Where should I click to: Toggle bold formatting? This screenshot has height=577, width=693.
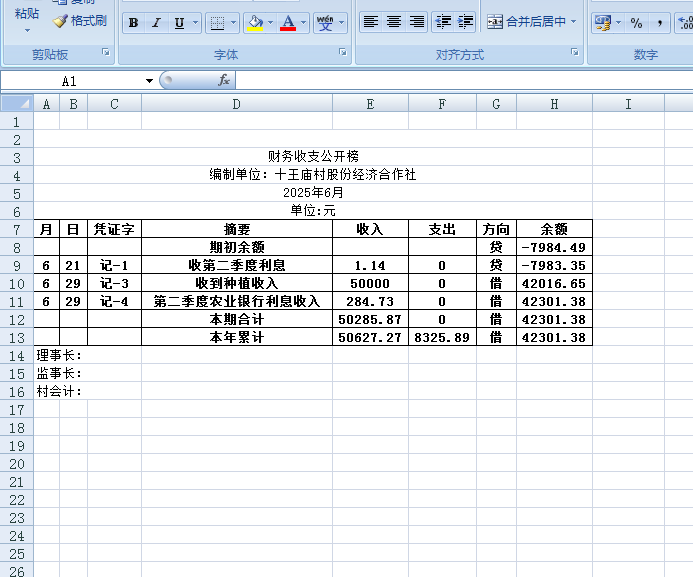134,23
